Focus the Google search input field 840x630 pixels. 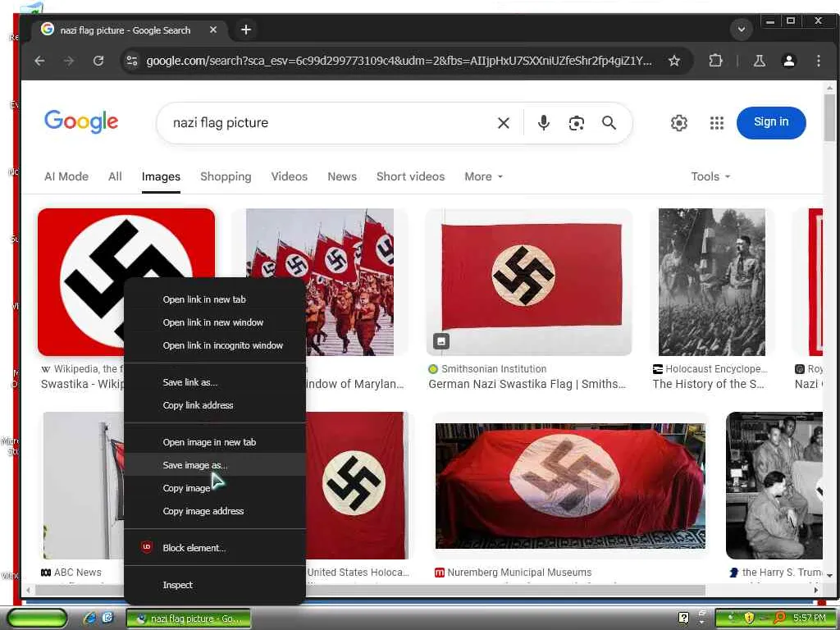[326, 123]
